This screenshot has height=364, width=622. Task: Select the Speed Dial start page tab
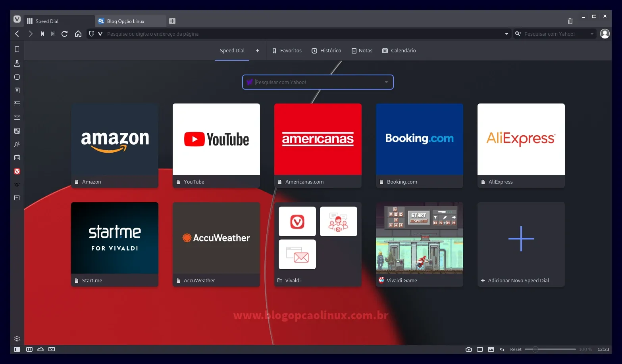pyautogui.click(x=232, y=50)
